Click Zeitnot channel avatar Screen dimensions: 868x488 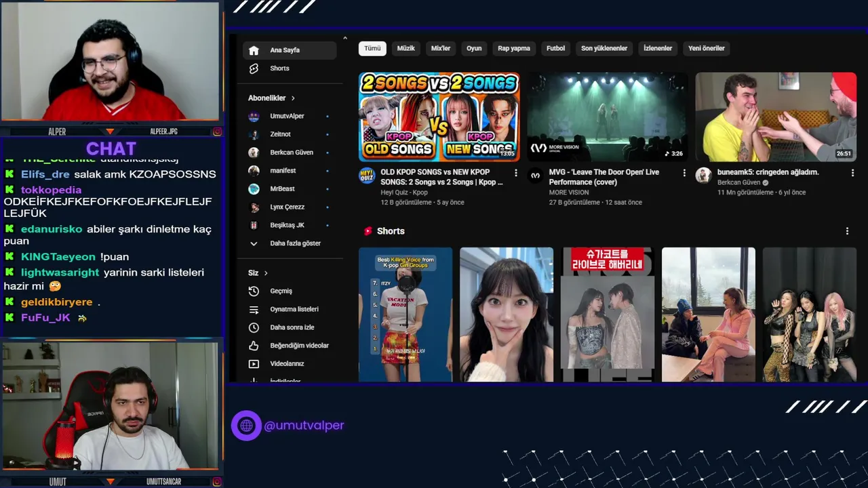coord(254,134)
